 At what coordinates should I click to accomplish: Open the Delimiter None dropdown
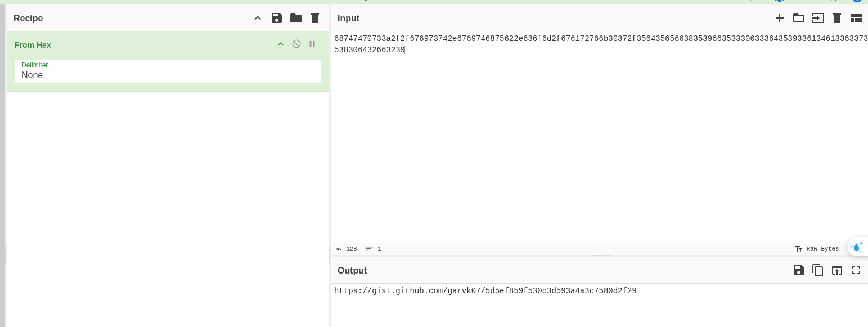pyautogui.click(x=168, y=71)
